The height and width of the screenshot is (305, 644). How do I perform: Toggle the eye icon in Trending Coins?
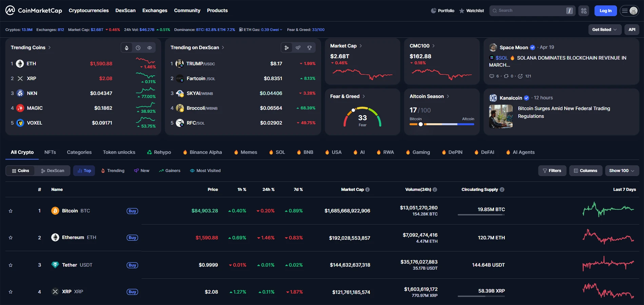pyautogui.click(x=150, y=48)
